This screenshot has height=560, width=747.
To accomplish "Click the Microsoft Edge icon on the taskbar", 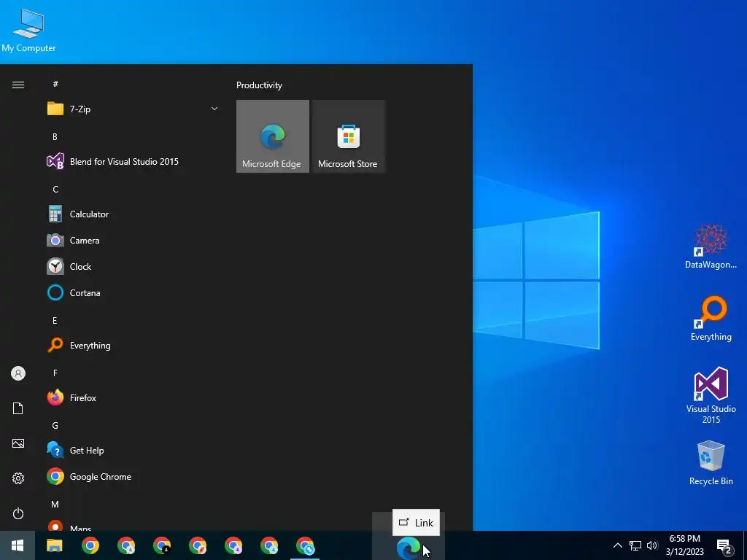I will pyautogui.click(x=409, y=548).
